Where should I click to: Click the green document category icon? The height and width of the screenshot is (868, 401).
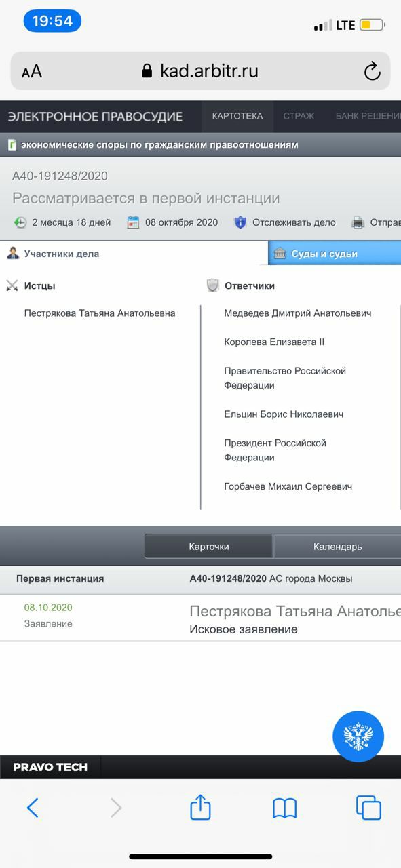point(12,144)
